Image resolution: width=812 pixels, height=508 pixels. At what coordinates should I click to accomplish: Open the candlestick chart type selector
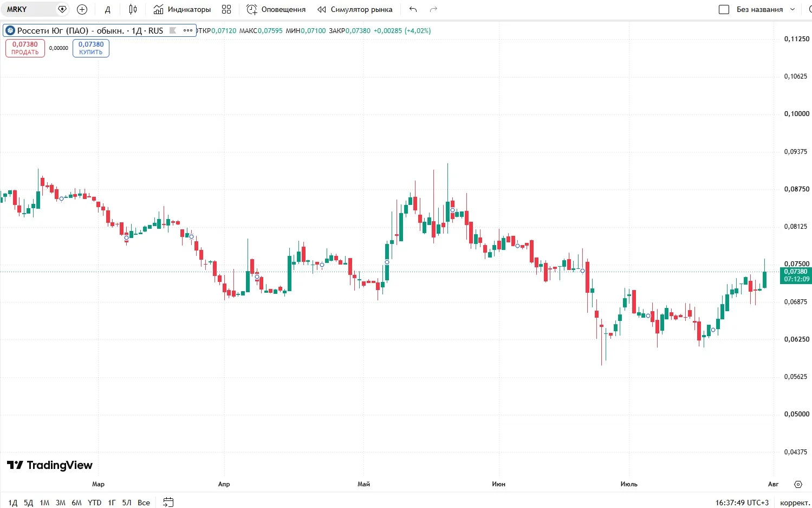coord(133,9)
